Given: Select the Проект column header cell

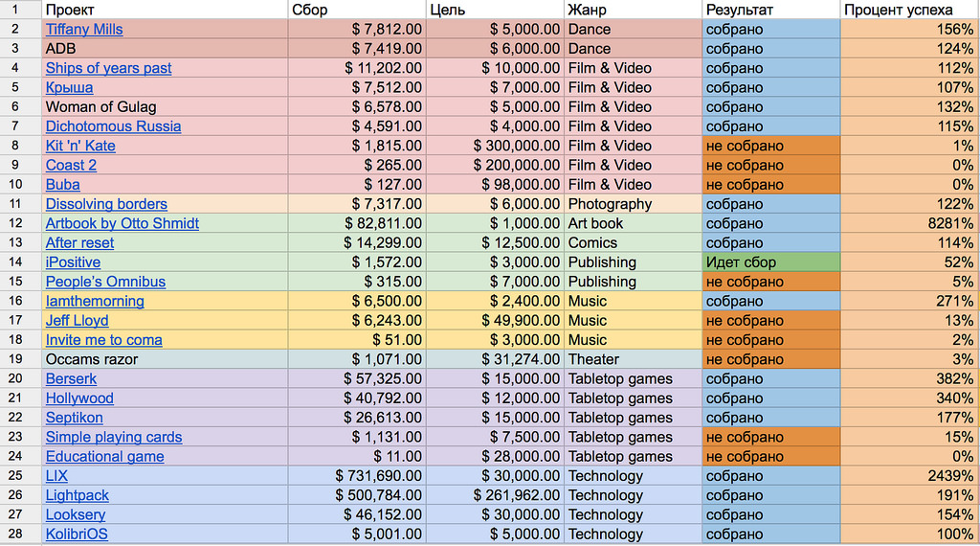Looking at the screenshot, I should (165, 10).
